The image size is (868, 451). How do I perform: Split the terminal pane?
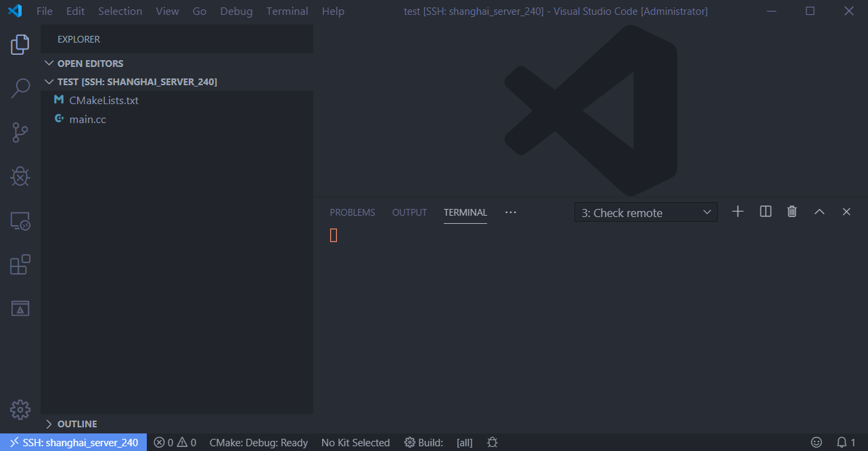coord(766,212)
